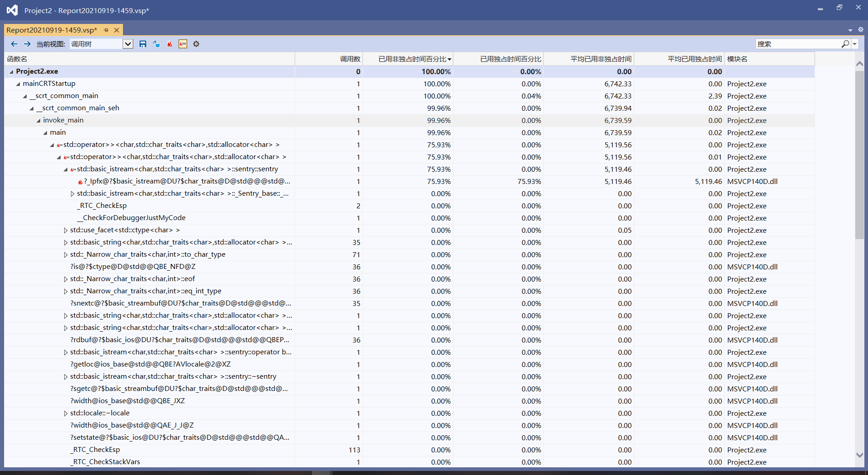The image size is (868, 475).
Task: Click the export report data icon
Action: point(156,44)
